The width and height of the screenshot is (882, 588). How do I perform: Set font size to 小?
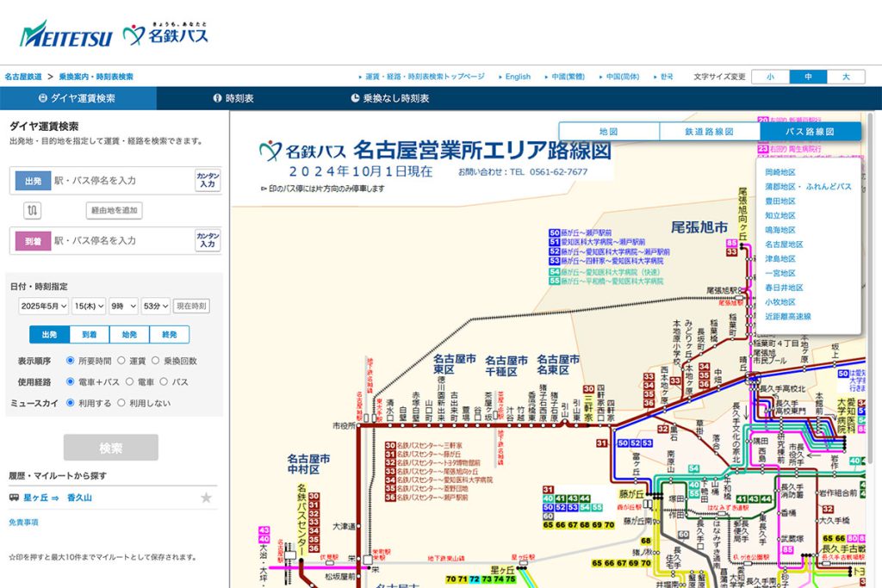point(771,77)
